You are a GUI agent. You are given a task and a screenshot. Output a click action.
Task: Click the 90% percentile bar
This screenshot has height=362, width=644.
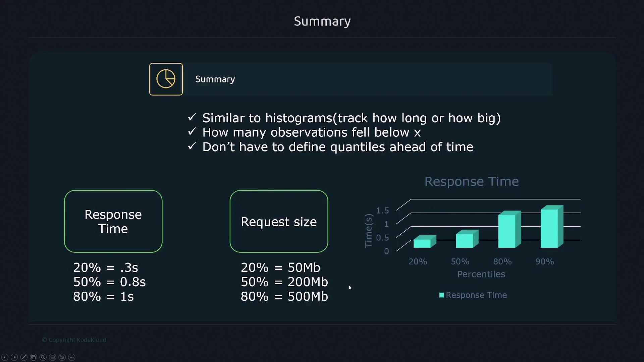pyautogui.click(x=550, y=228)
